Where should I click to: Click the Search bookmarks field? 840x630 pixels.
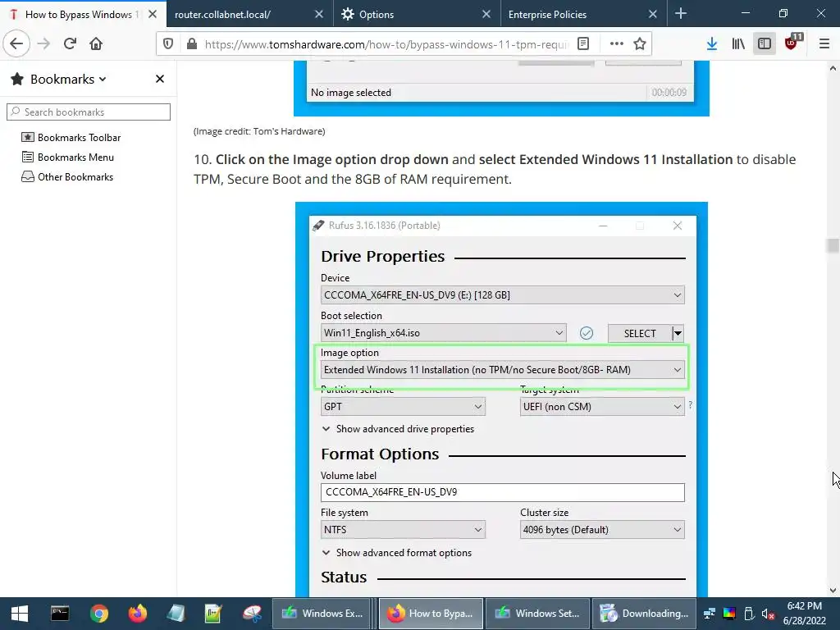pyautogui.click(x=89, y=112)
